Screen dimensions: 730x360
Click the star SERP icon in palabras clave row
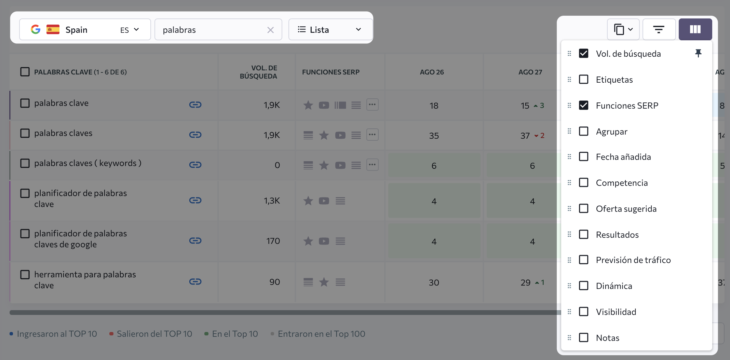pyautogui.click(x=308, y=105)
